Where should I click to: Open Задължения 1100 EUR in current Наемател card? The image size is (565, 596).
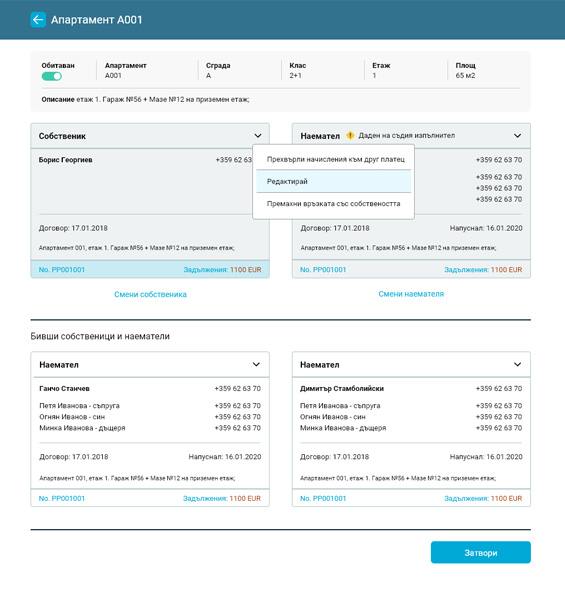[x=483, y=269]
